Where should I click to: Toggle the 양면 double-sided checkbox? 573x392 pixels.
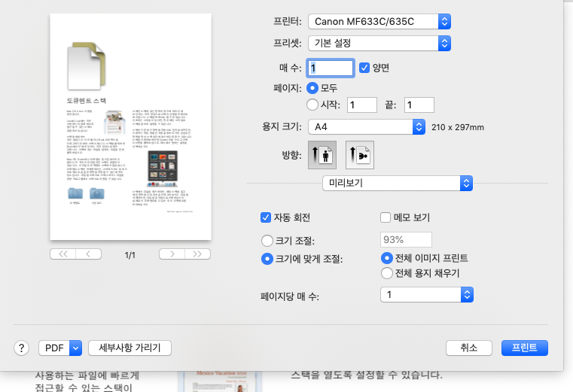click(x=364, y=68)
